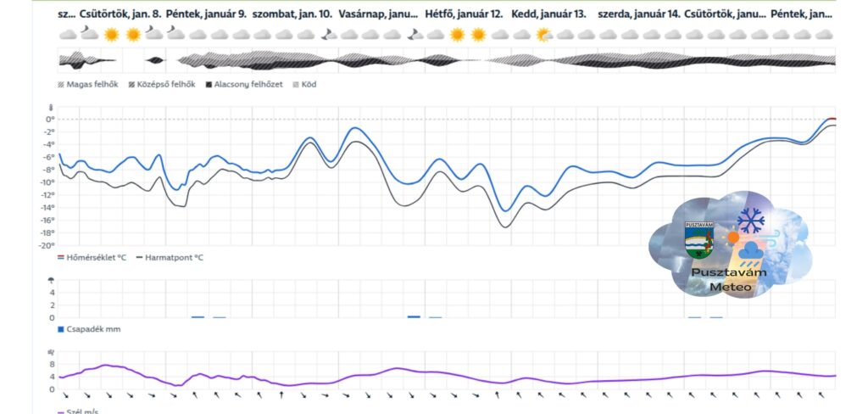
Task: Toggle Középső felhők legend entry
Action: [x=161, y=84]
